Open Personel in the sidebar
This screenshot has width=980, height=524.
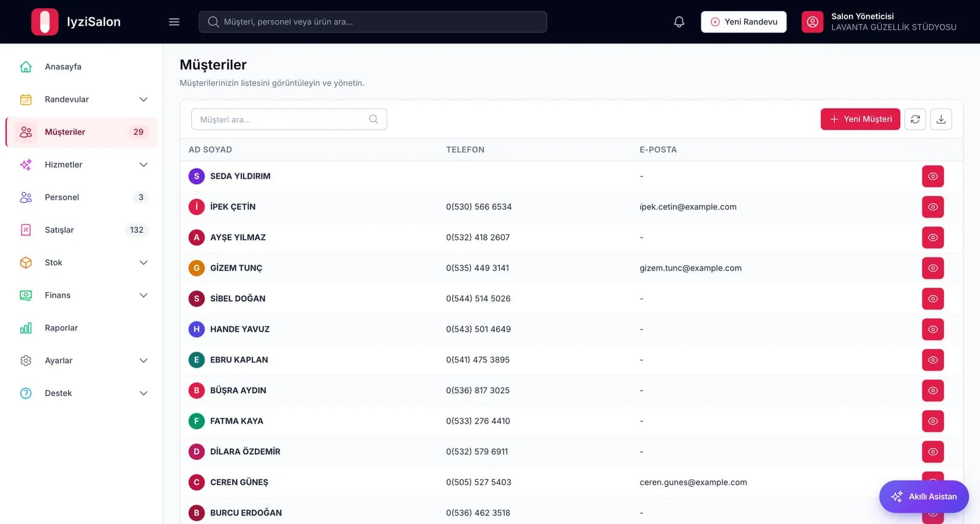click(81, 197)
